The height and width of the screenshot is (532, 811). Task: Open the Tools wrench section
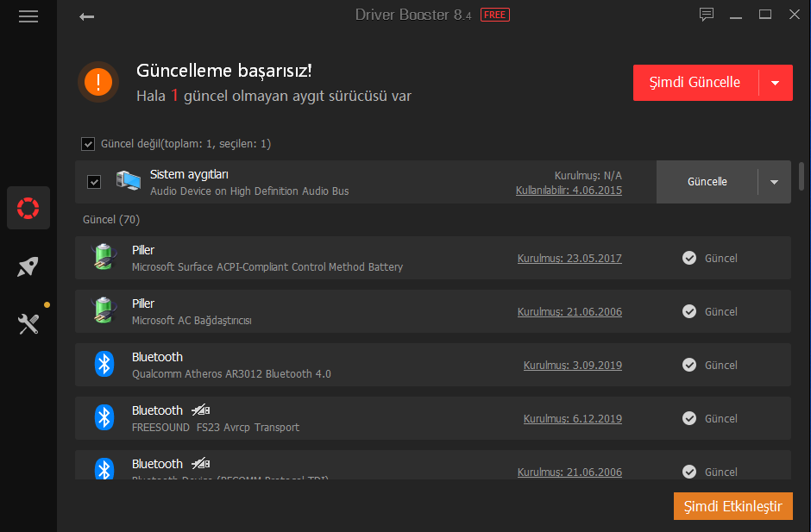pyautogui.click(x=28, y=324)
